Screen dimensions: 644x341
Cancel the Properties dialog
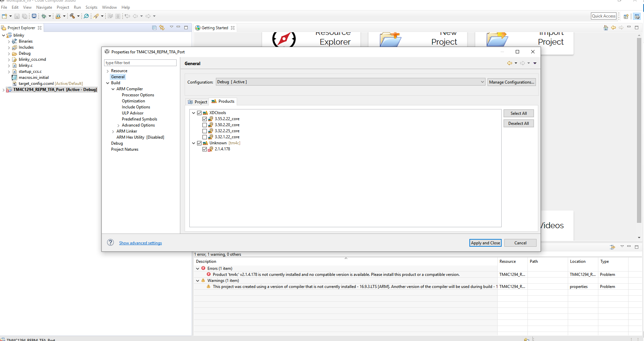point(520,243)
